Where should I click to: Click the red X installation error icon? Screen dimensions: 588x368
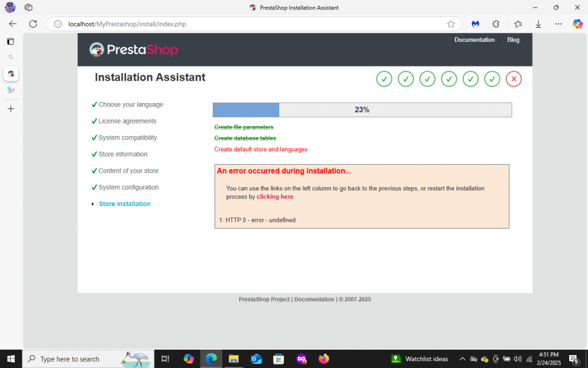coord(513,78)
